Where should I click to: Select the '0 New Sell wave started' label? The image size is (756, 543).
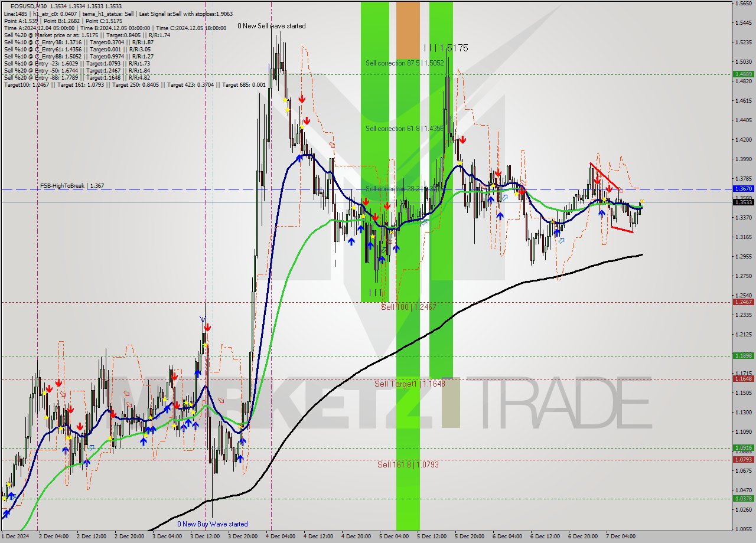(272, 26)
